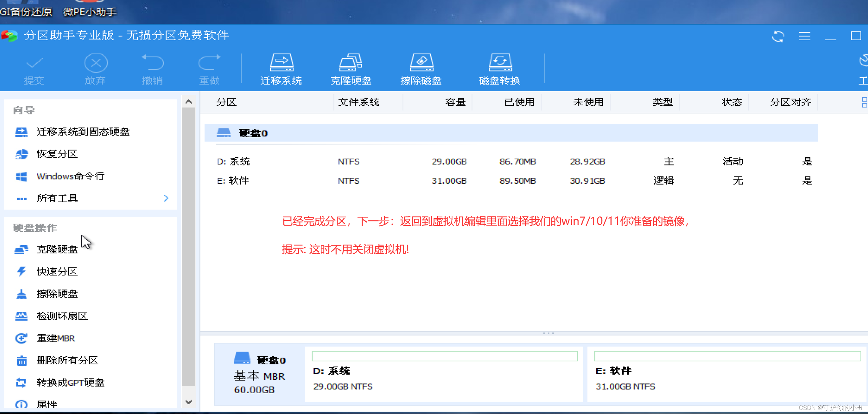Click the Windows命令行 logo icon
Viewport: 868px width, 414px height.
point(21,177)
